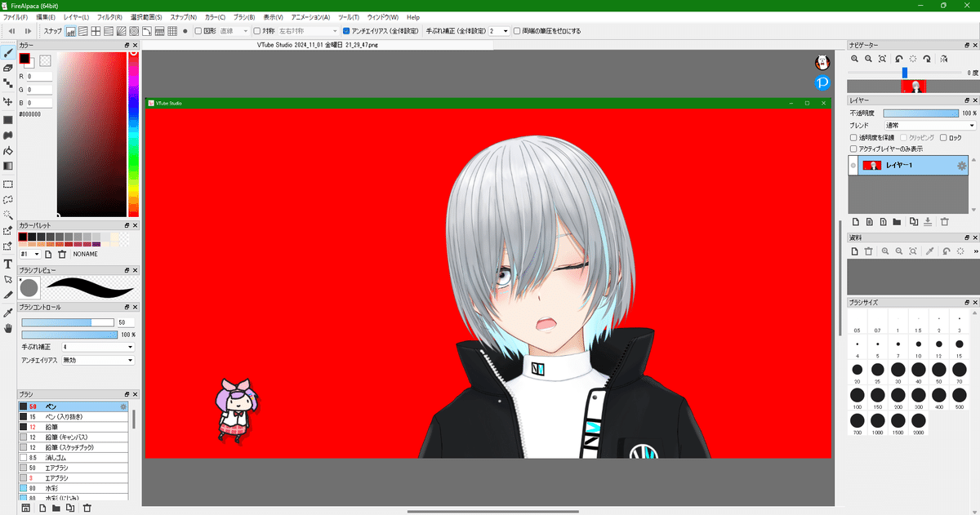980x515 pixels.
Task: Uncheck アンチエイリアス (全体設定) checkbox
Action: pos(346,31)
